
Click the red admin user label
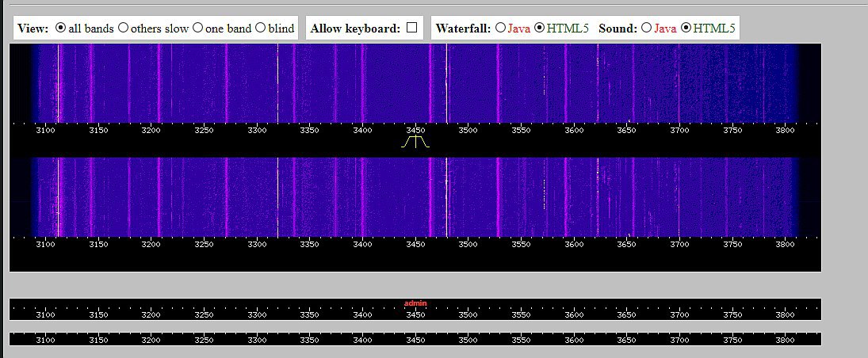[415, 303]
